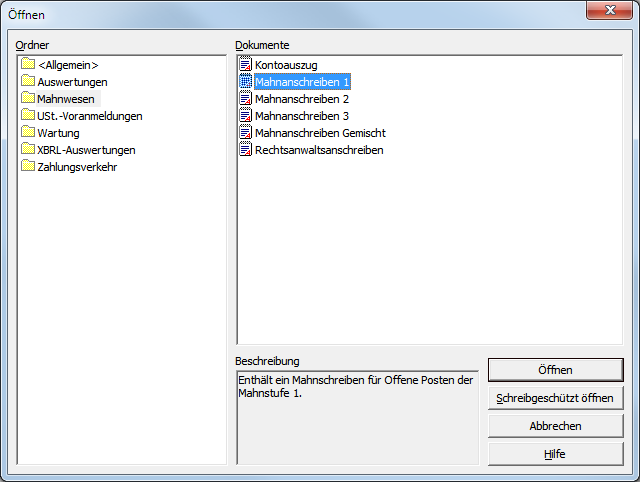Click the Kontoauszug document icon
640x482 pixels.
coord(245,64)
